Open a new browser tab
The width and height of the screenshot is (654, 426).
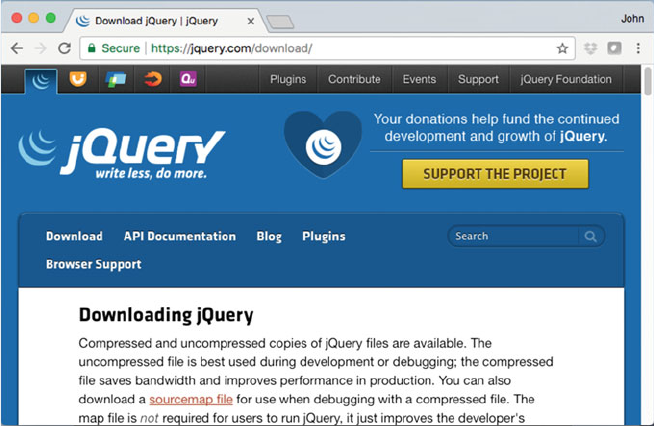(280, 22)
